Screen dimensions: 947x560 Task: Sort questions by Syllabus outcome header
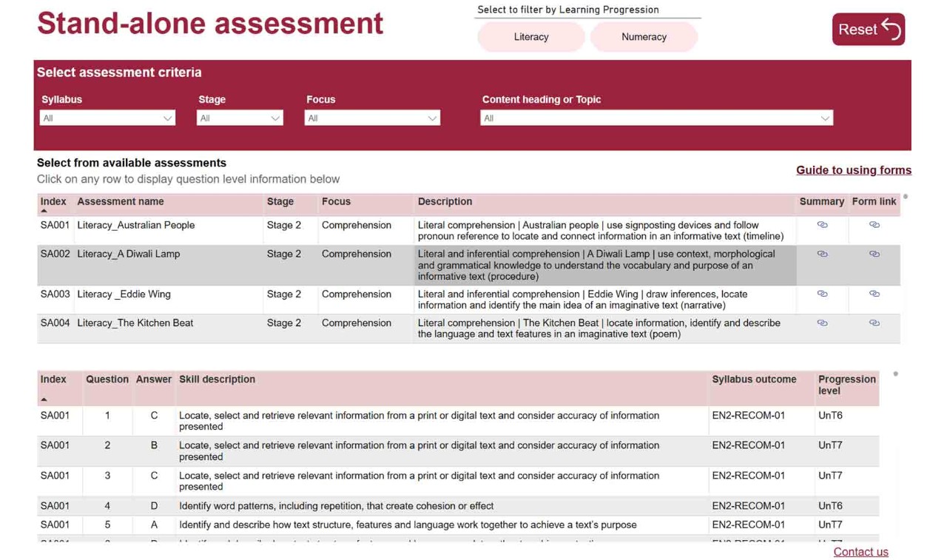click(x=754, y=379)
